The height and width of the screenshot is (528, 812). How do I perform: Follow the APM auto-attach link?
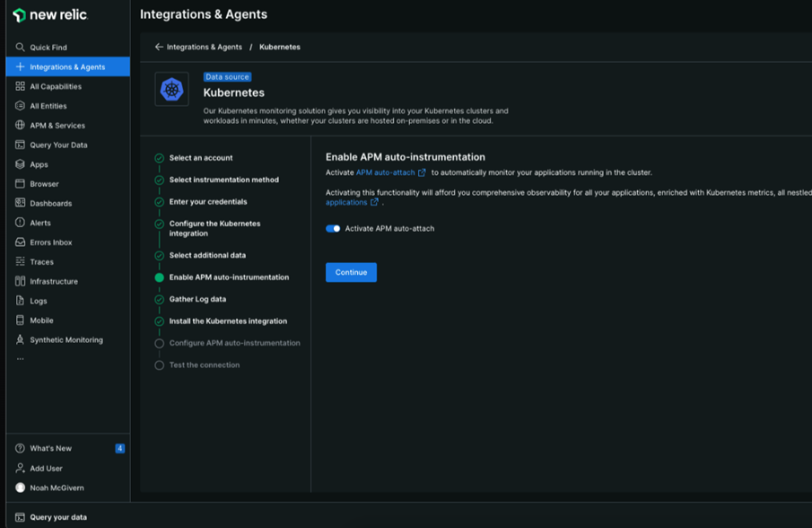(385, 172)
